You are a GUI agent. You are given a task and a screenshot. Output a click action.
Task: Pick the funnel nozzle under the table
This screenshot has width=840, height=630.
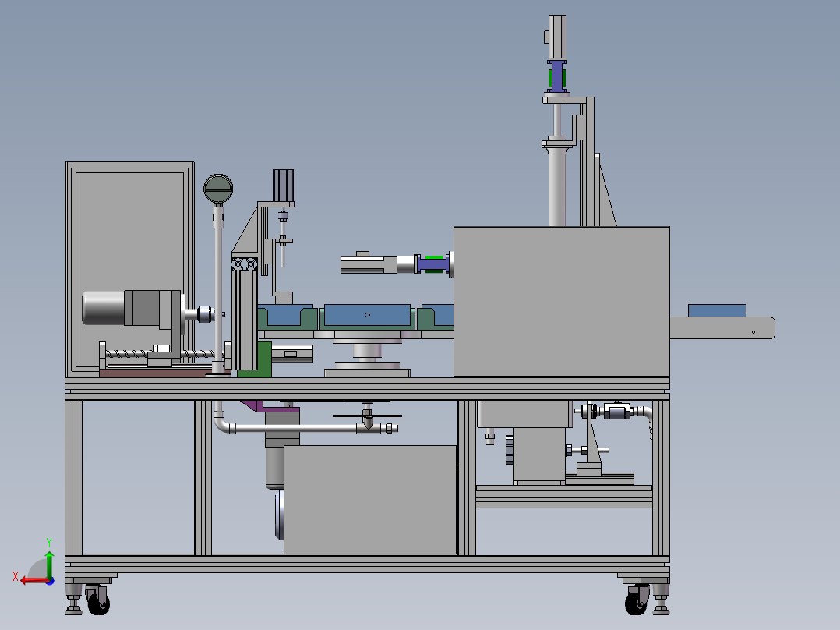(368, 420)
